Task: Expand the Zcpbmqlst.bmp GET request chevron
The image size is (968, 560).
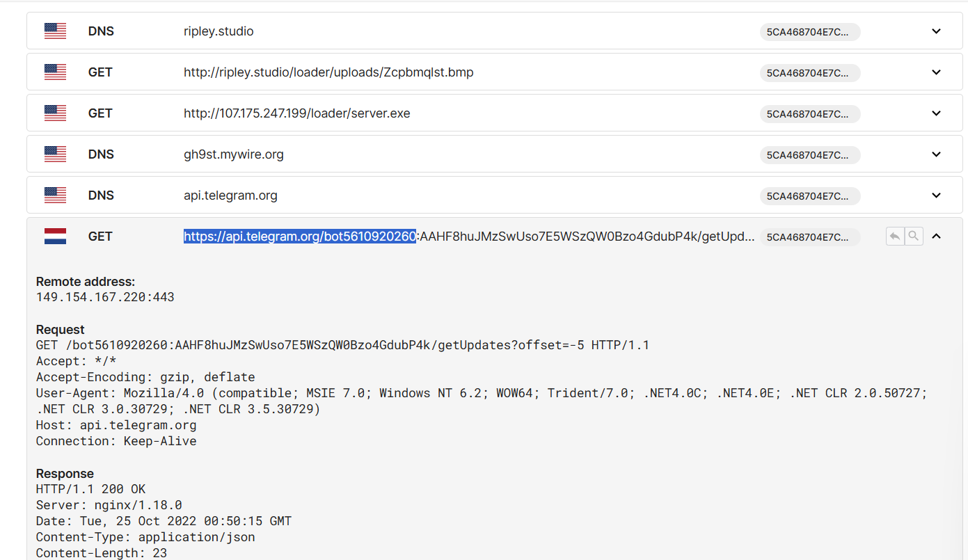Action: tap(936, 72)
